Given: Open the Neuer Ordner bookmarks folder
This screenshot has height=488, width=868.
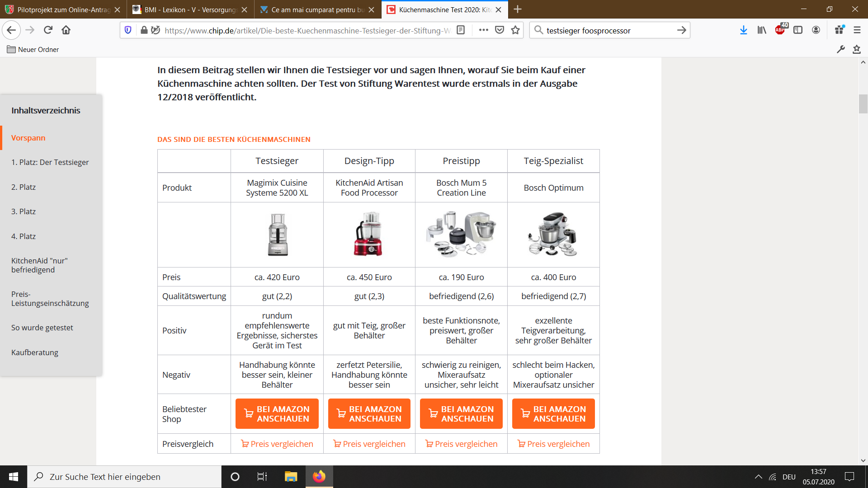Looking at the screenshot, I should pos(33,49).
